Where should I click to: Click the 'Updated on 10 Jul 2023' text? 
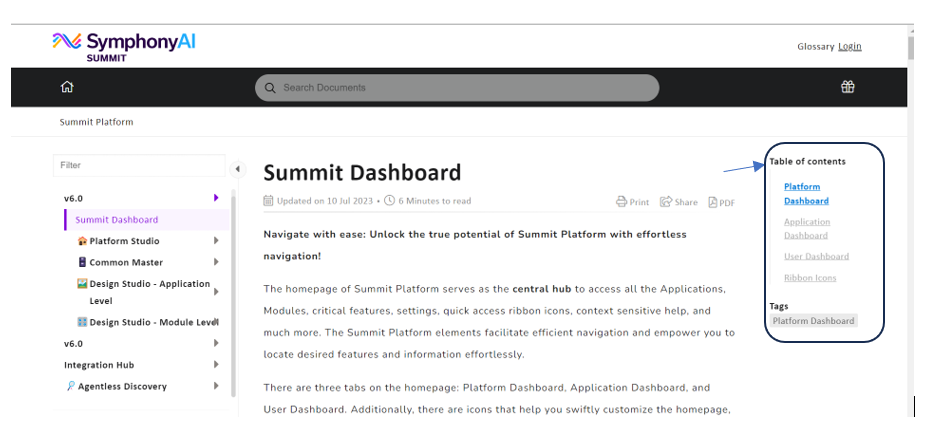click(x=325, y=201)
